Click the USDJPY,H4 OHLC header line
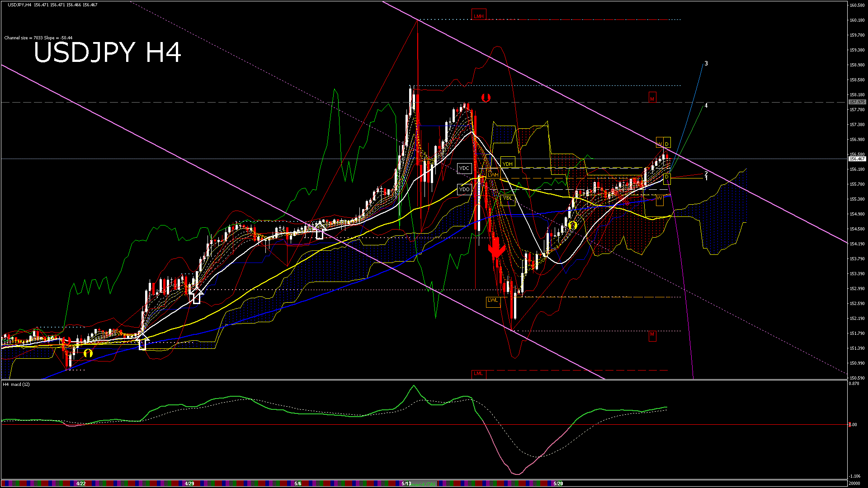Viewport: 868px width, 488px height. coord(52,5)
